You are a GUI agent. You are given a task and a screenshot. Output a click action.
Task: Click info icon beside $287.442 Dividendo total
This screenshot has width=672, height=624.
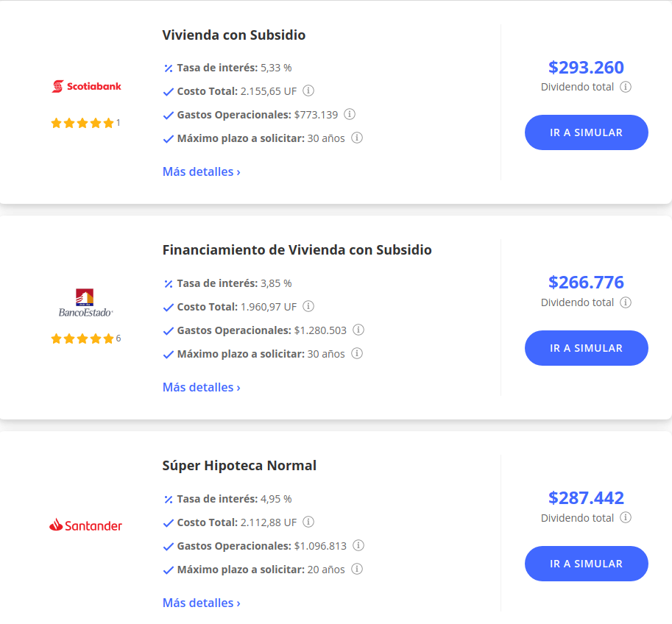click(x=626, y=518)
